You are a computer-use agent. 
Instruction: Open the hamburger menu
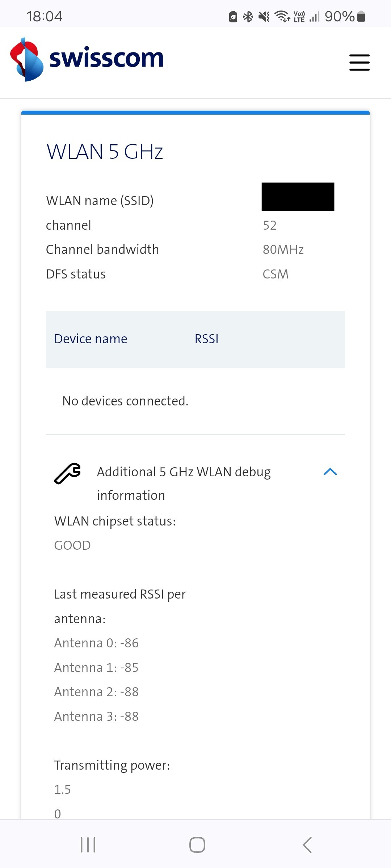tap(359, 62)
